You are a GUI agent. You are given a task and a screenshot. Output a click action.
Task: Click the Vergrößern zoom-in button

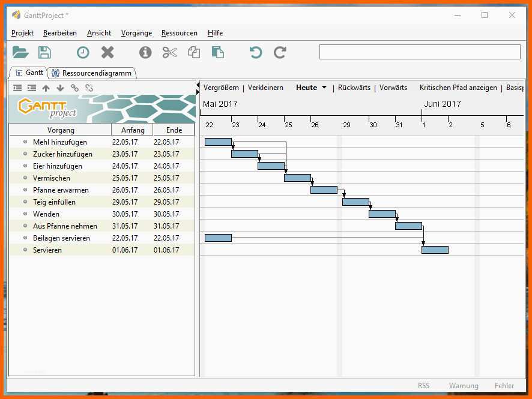point(221,88)
